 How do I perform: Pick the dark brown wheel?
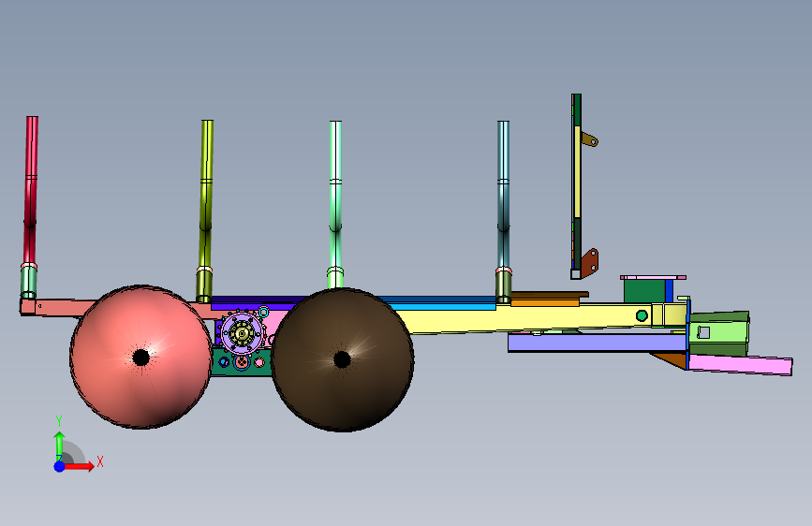coord(342,359)
